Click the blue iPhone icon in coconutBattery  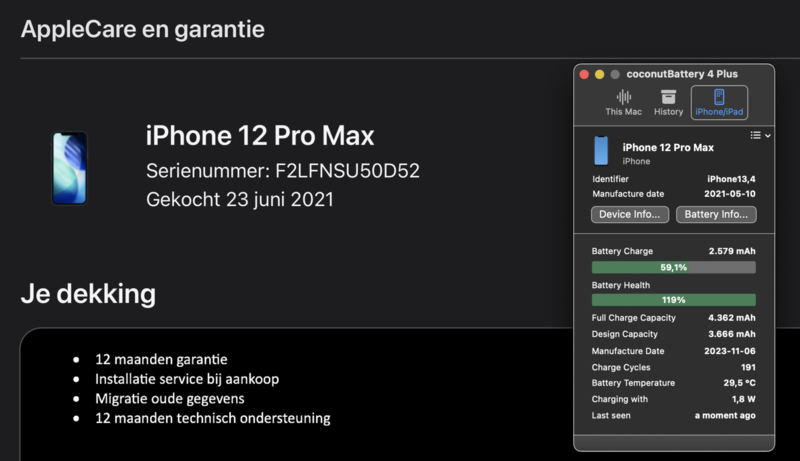601,151
